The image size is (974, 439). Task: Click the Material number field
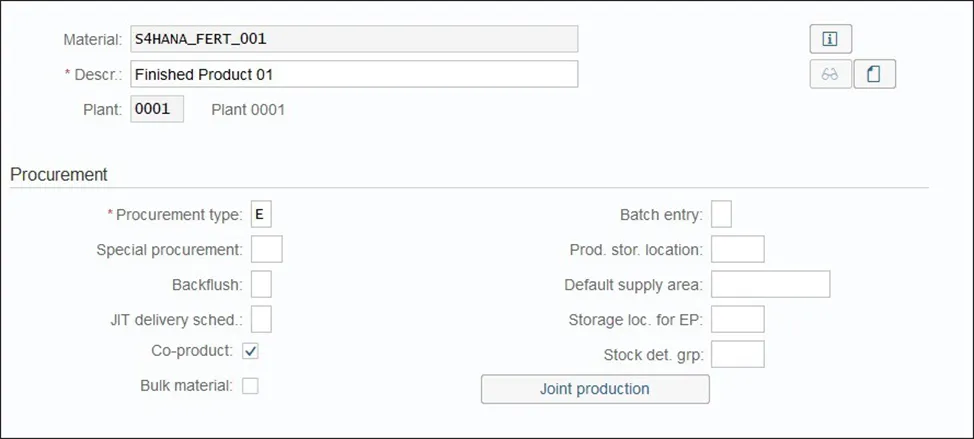click(354, 39)
